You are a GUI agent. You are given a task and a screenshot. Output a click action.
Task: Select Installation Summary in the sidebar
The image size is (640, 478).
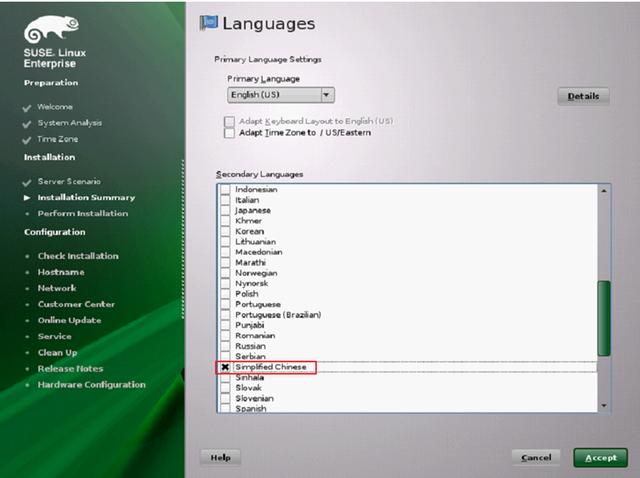pos(86,198)
